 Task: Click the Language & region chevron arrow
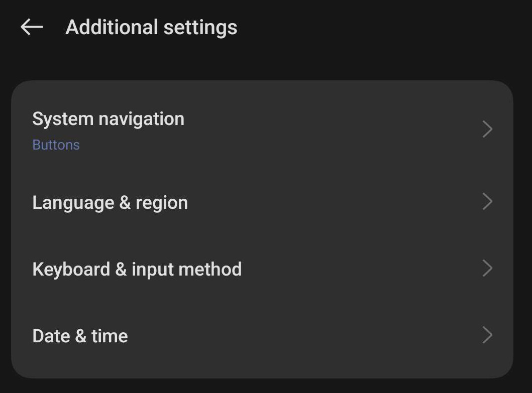click(487, 202)
